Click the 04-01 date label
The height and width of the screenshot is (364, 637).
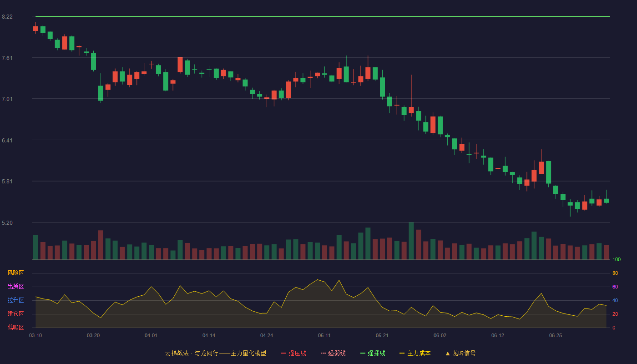tap(151, 335)
